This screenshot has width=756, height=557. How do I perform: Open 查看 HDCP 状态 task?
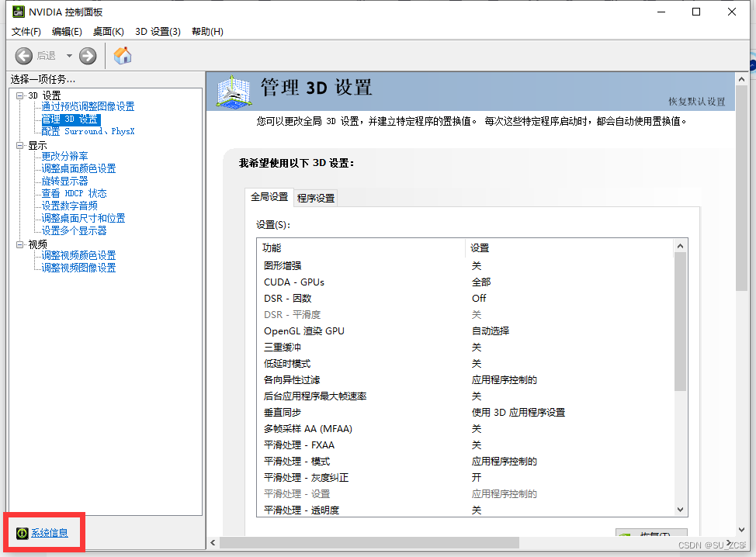(x=74, y=193)
